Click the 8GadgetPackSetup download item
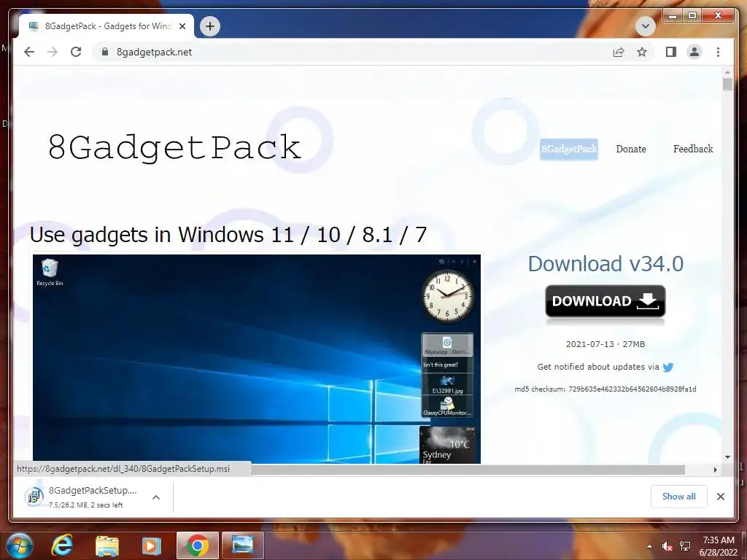 93,497
